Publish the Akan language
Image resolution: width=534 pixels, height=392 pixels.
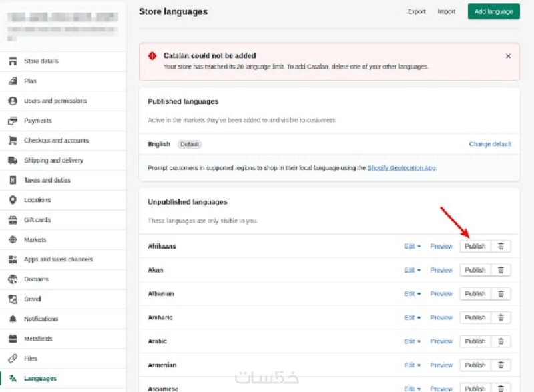pyautogui.click(x=475, y=271)
